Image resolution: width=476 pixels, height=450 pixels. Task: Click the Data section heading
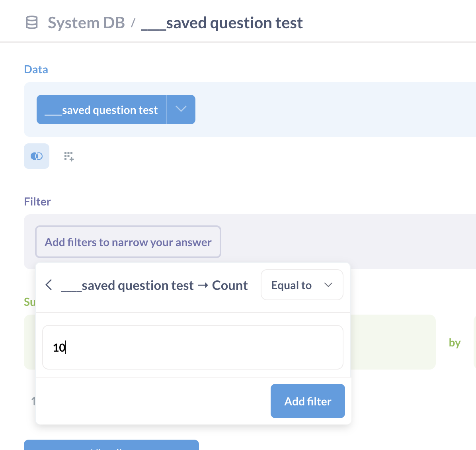(x=36, y=69)
